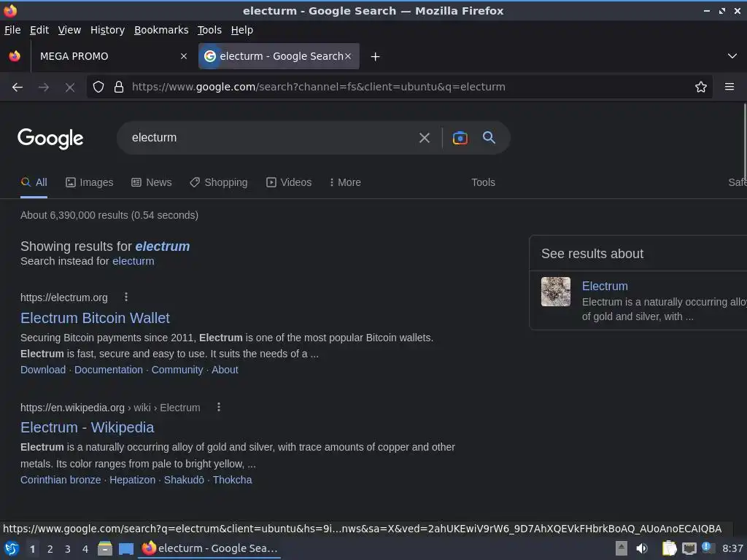The height and width of the screenshot is (560, 747).
Task: Open the Community sitelink
Action: (177, 370)
